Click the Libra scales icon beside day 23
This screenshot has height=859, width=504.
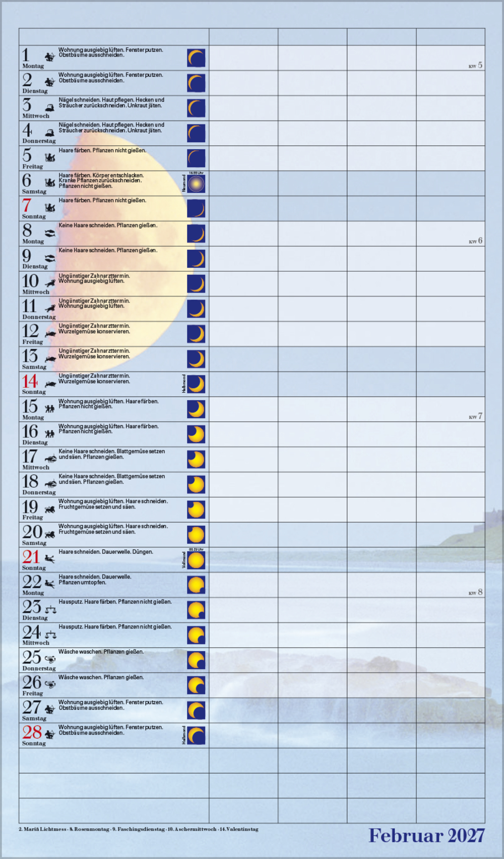(x=50, y=610)
